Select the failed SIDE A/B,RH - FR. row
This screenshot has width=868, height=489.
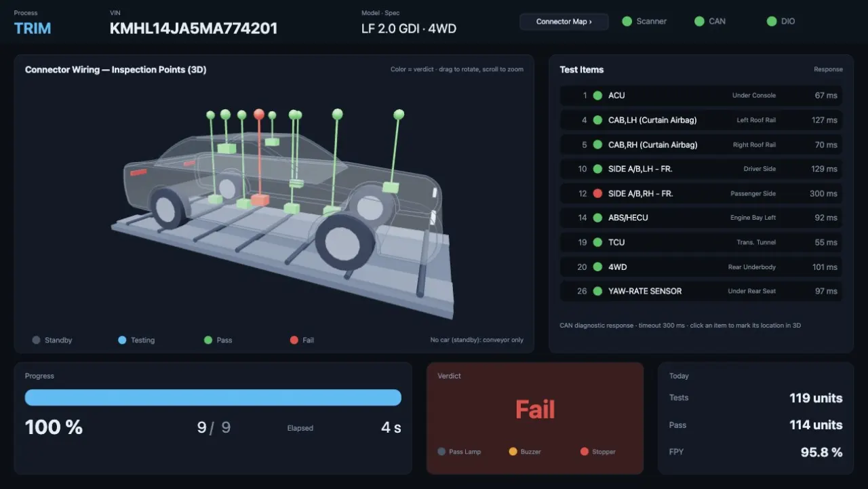[x=701, y=193]
